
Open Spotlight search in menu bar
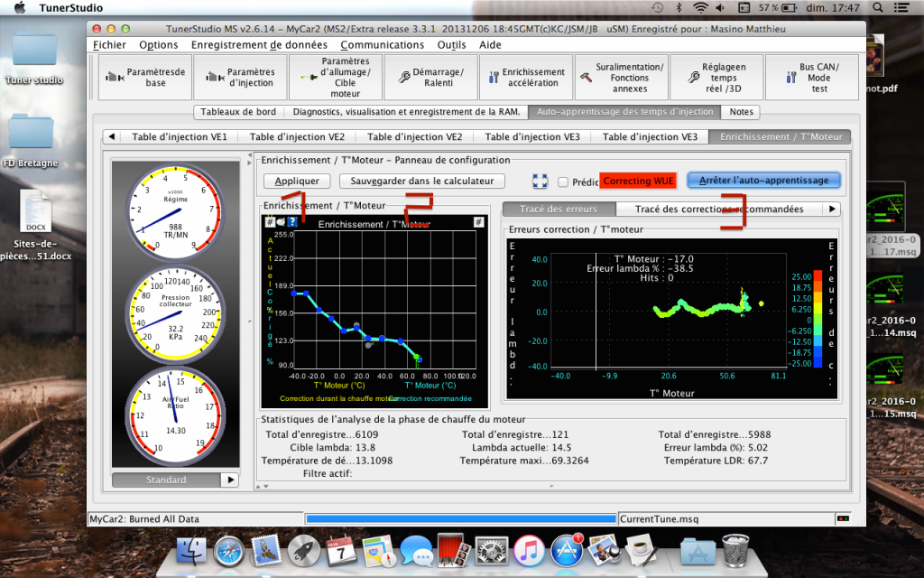click(877, 7)
